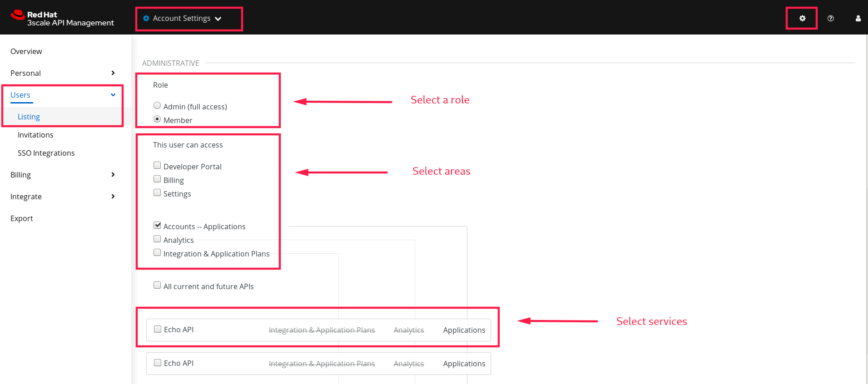The image size is (868, 384).
Task: Open Invitations under Users
Action: click(x=35, y=135)
